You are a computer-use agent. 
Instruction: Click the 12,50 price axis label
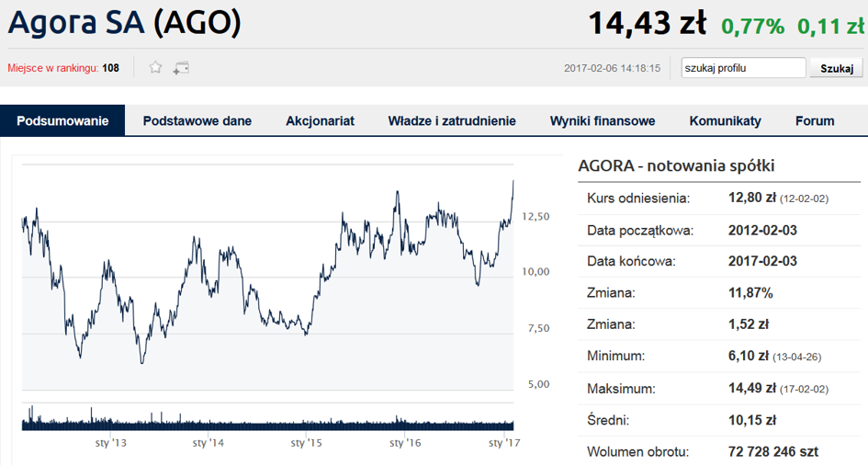(x=535, y=217)
